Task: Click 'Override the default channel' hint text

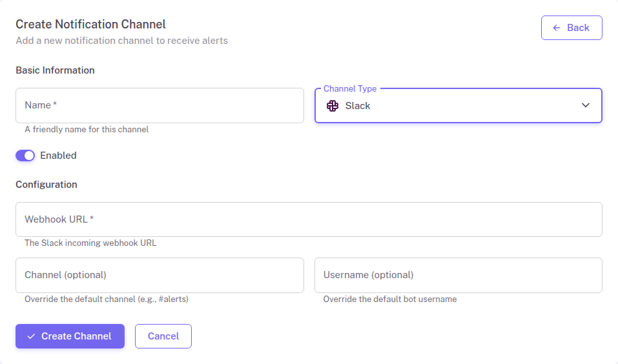Action: [107, 299]
